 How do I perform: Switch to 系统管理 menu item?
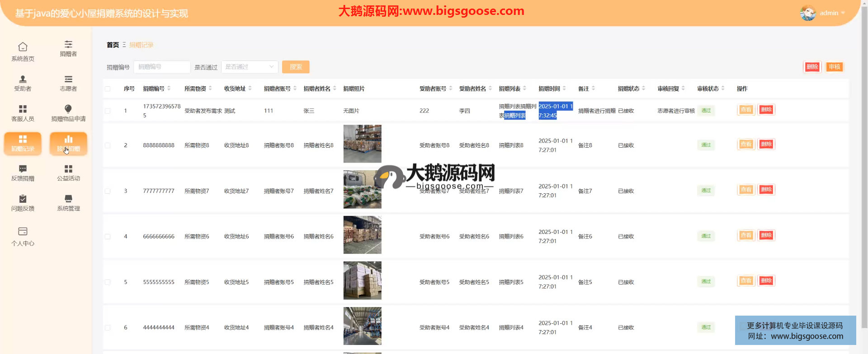coord(68,199)
